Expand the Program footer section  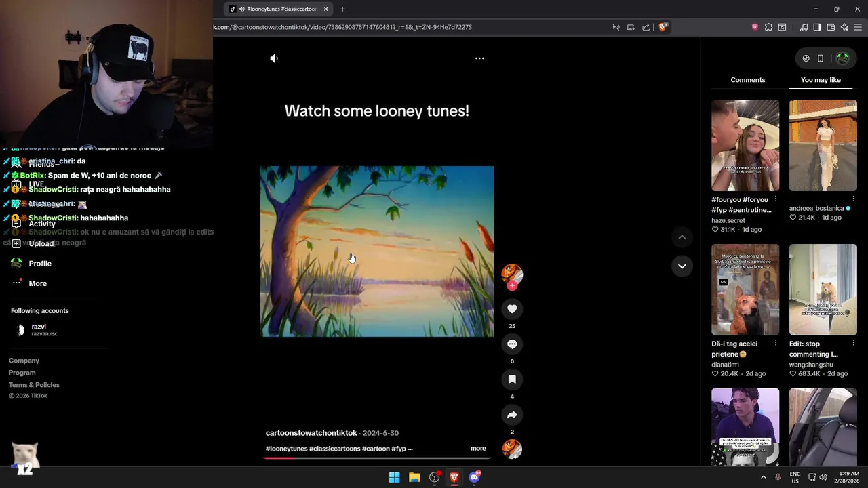click(22, 373)
